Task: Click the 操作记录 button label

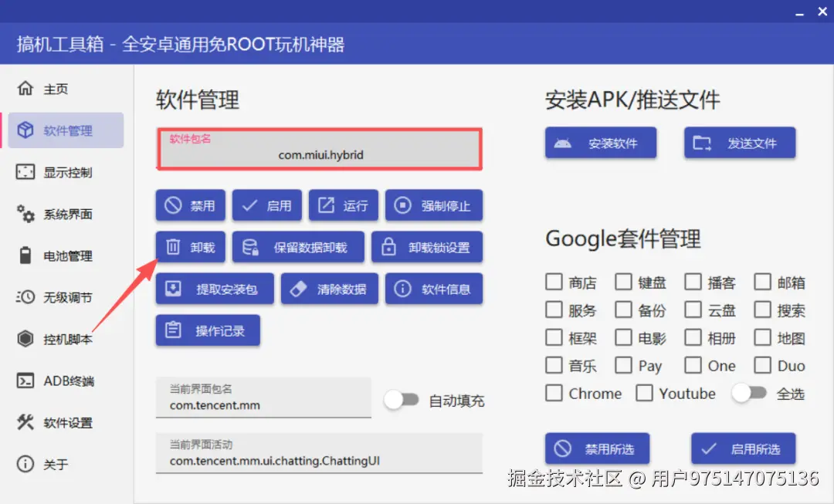Action: click(x=220, y=330)
